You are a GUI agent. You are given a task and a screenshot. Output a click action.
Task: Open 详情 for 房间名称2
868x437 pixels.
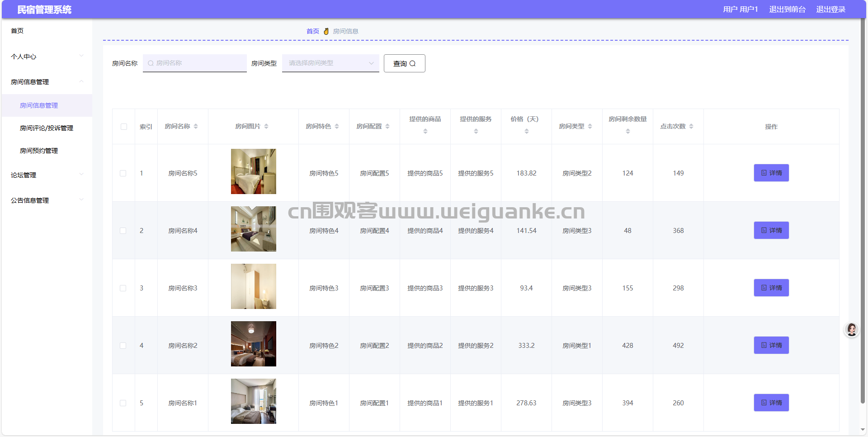[771, 345]
